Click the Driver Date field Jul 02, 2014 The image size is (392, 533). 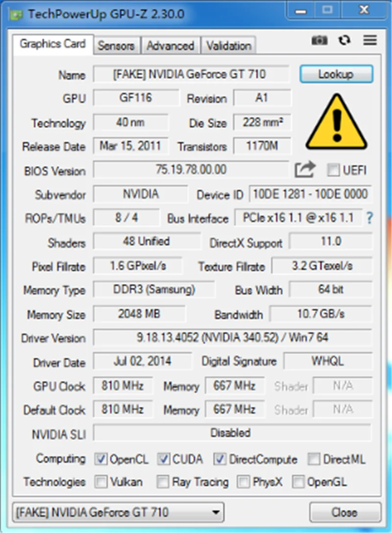143,361
